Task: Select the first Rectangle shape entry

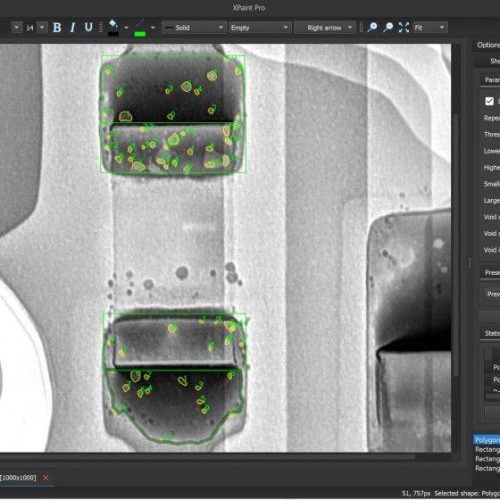Action: pos(487,449)
